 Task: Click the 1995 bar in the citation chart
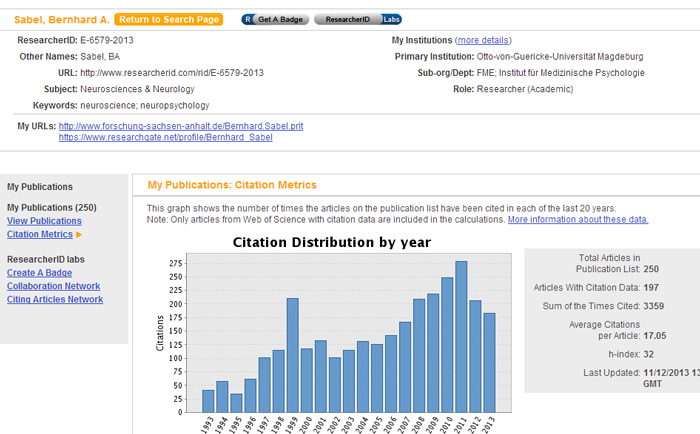[x=236, y=403]
